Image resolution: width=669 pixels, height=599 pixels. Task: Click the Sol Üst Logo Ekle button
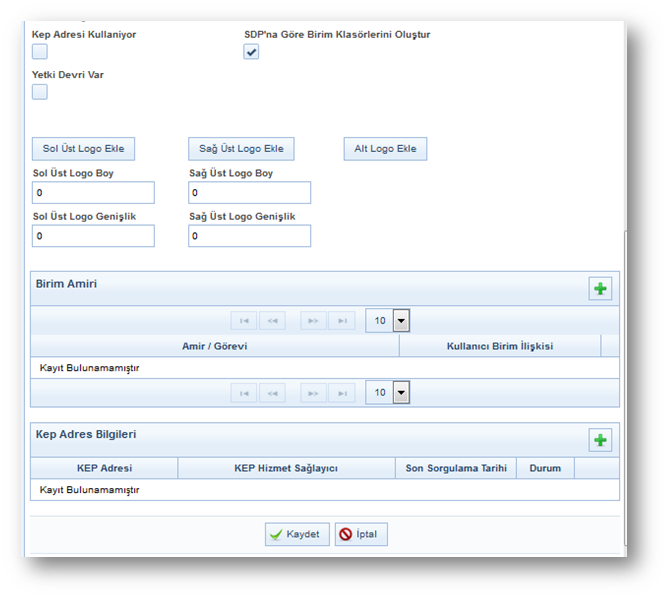click(x=83, y=149)
